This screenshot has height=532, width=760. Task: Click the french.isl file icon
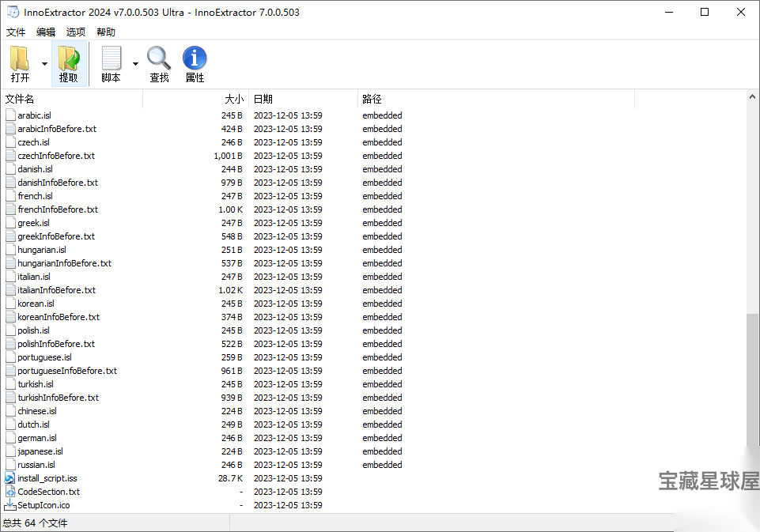[x=10, y=196]
